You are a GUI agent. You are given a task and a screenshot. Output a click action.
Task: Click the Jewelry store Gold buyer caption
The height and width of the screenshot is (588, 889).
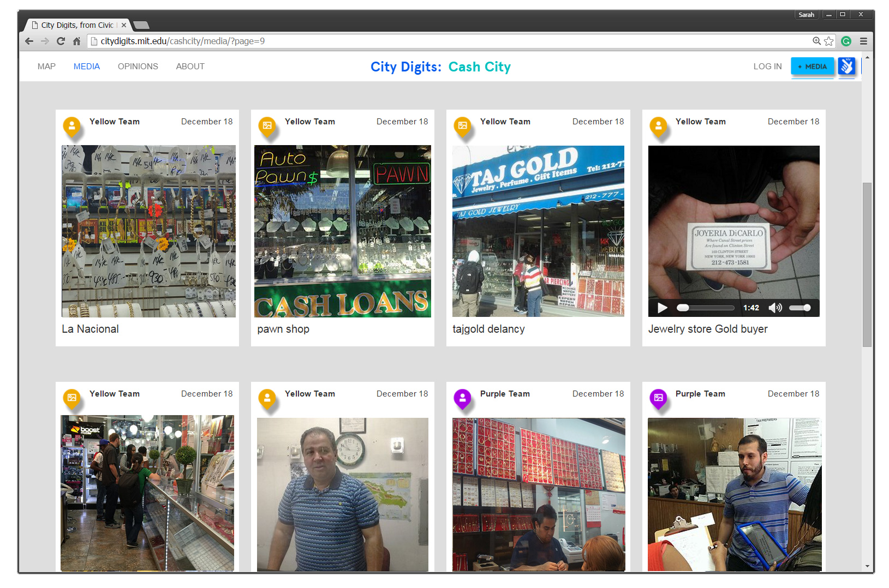[x=708, y=329]
